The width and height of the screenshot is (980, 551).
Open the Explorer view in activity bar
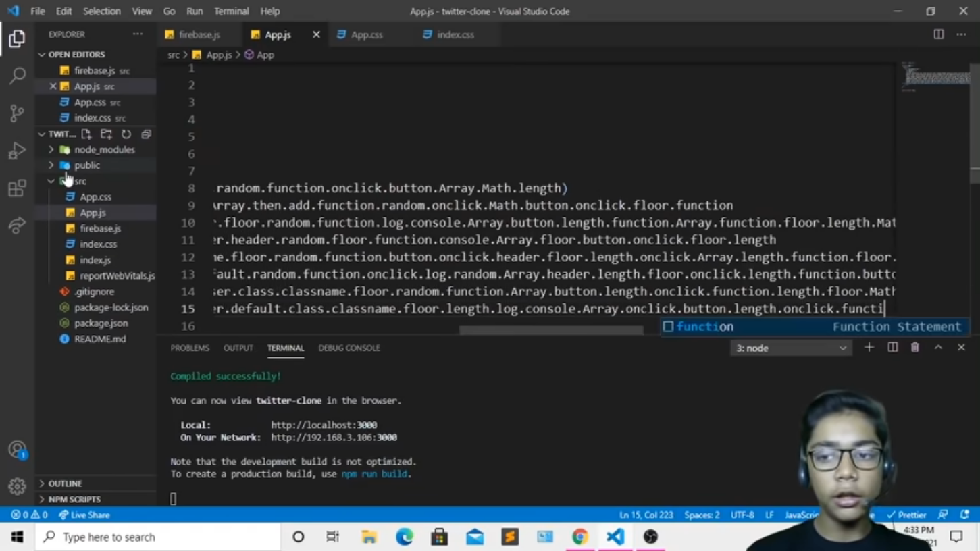point(17,38)
